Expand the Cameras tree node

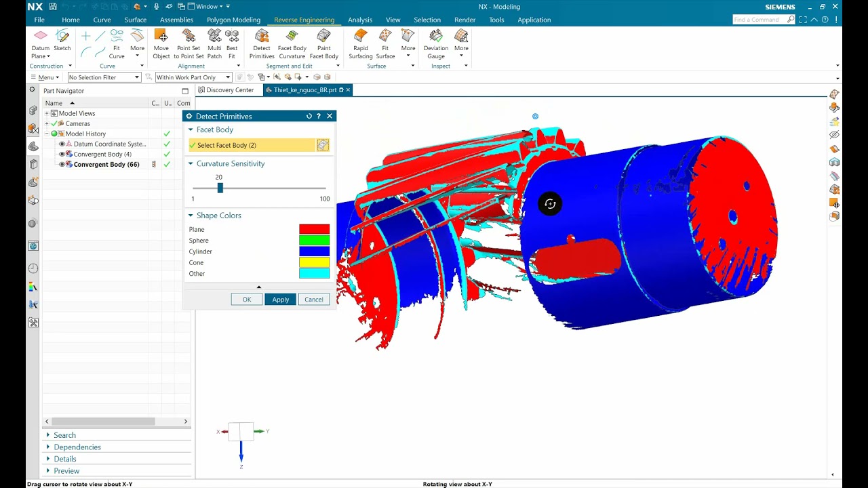click(47, 123)
